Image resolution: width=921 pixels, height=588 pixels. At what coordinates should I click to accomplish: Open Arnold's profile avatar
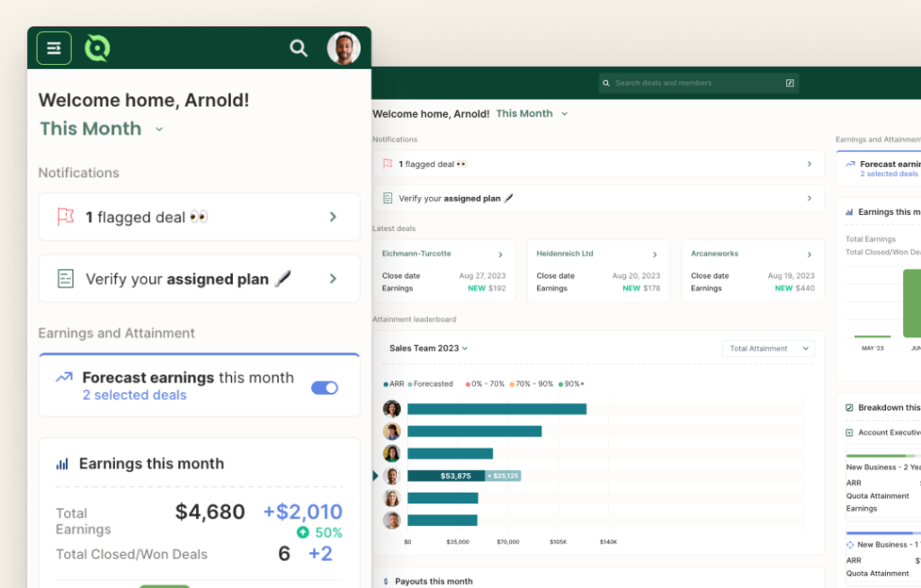344,49
